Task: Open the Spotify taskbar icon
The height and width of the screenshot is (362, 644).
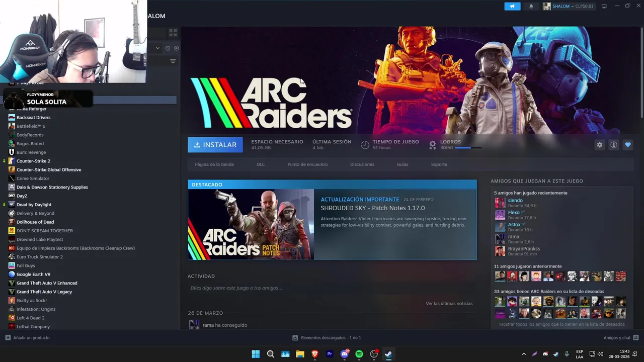Action: click(x=359, y=354)
